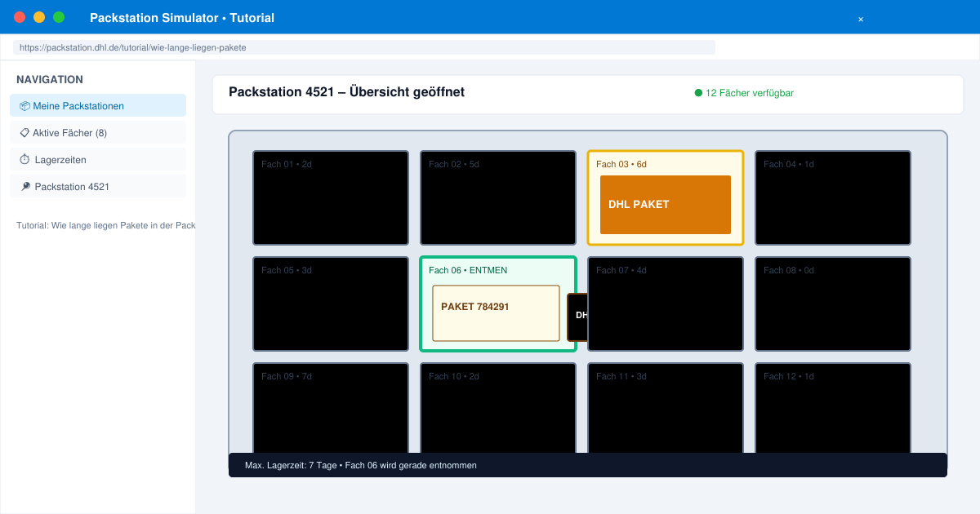Open locker Fach 10 • 2d
Viewport: 980px width, 514px height.
[x=498, y=408]
